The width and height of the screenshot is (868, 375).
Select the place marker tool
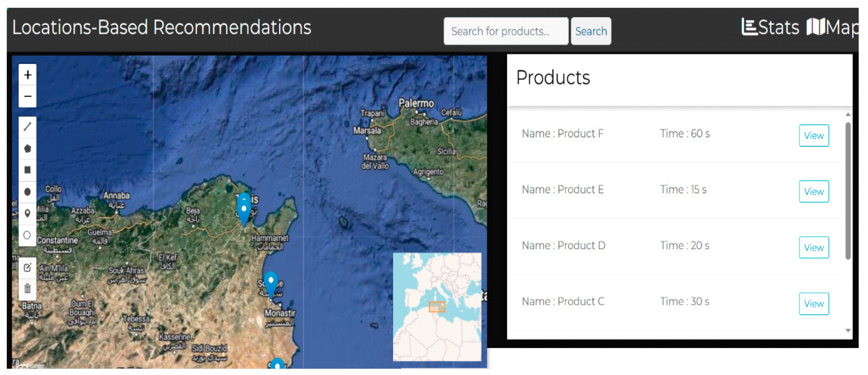coord(28,213)
